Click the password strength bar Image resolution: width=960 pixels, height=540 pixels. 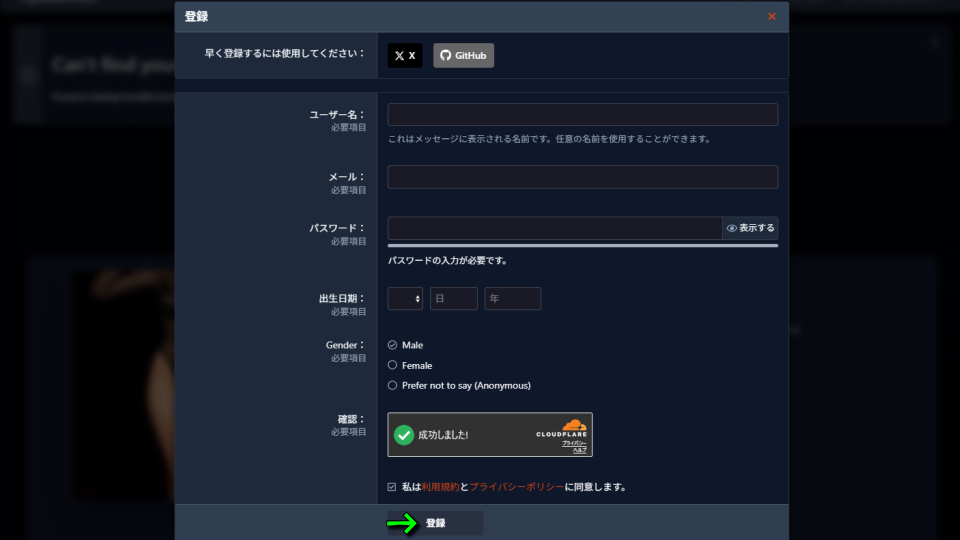click(x=582, y=245)
